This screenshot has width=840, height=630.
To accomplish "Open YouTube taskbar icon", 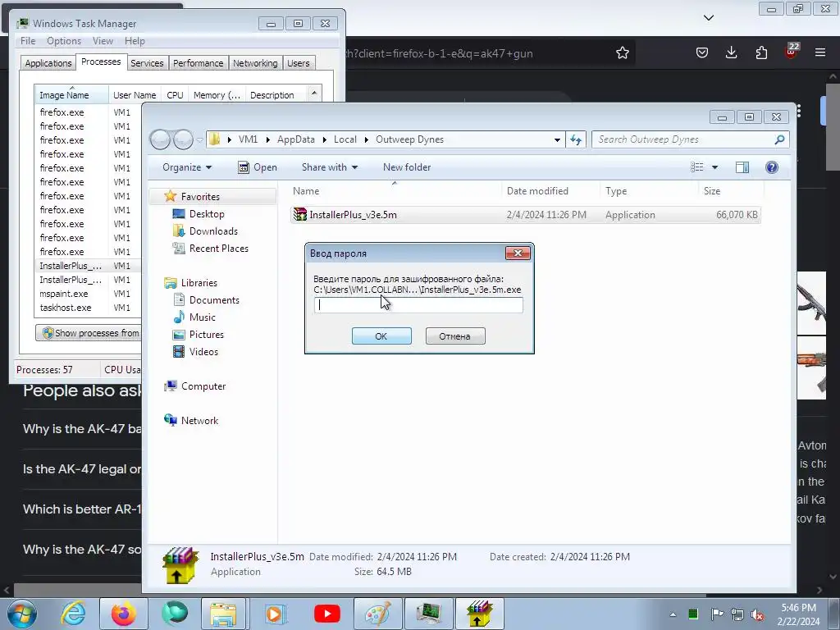I will pyautogui.click(x=326, y=614).
